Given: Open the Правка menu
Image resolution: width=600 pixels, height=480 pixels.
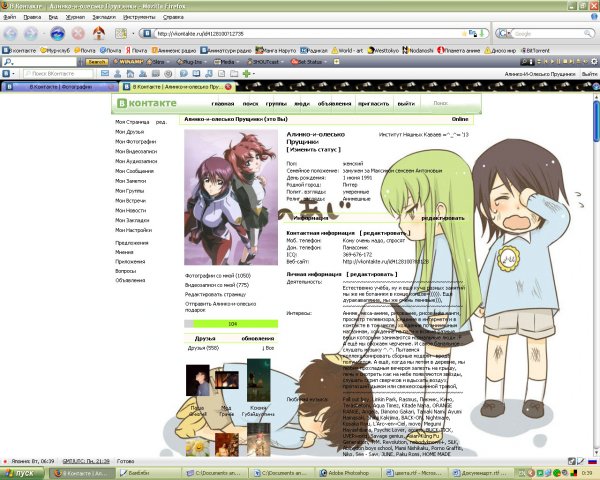Looking at the screenshot, I should click(x=32, y=17).
